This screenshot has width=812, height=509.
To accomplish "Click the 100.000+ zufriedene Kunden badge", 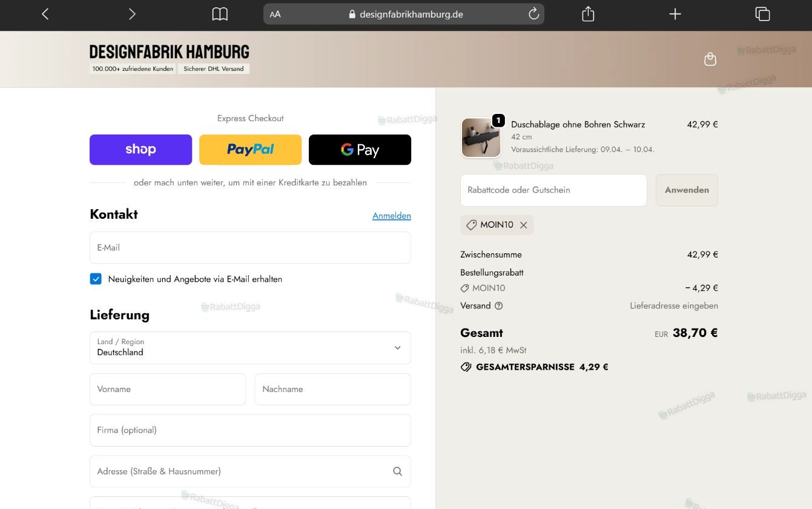I will [133, 69].
